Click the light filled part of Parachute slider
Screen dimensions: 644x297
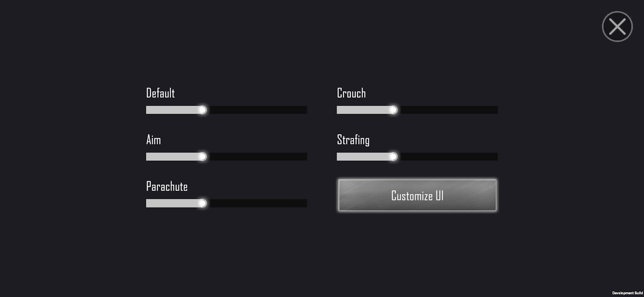171,203
